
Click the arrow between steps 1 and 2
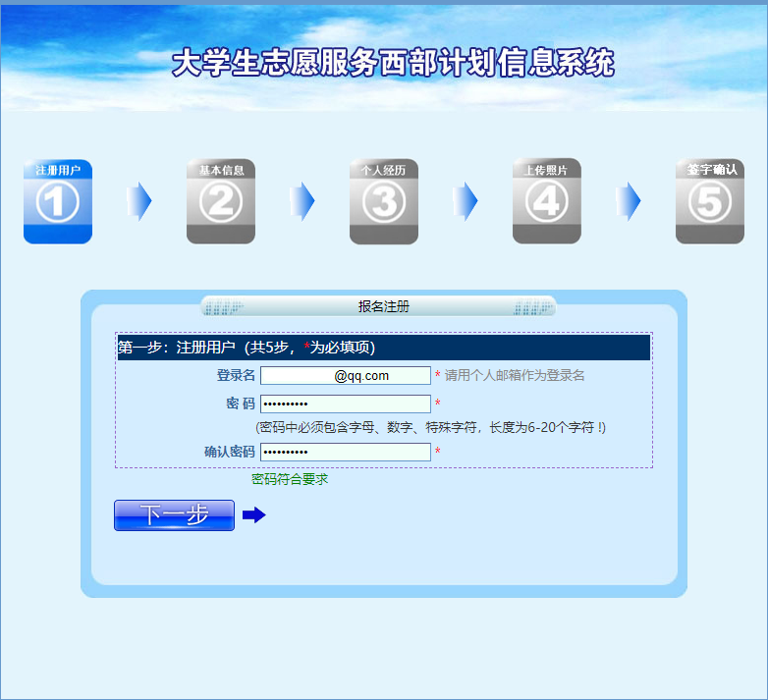pos(139,201)
